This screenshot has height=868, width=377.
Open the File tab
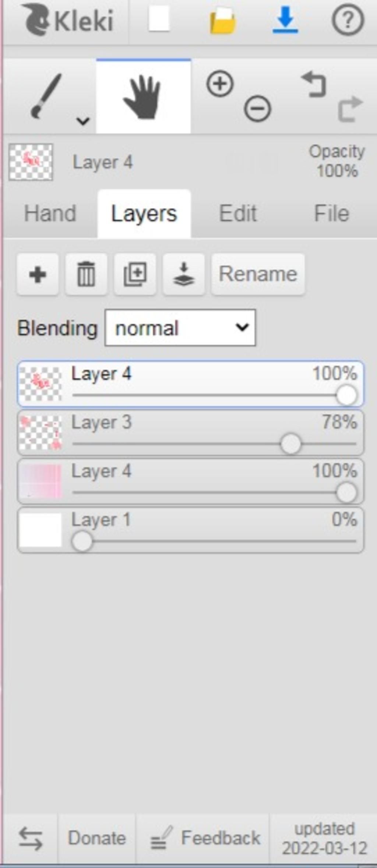(331, 214)
